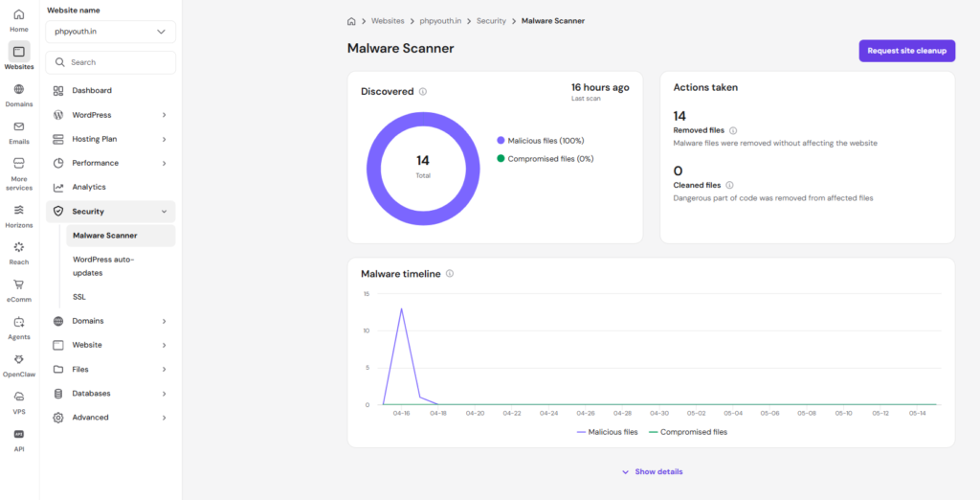Click the Security shield icon
Screen dimensions: 980x500
point(58,212)
